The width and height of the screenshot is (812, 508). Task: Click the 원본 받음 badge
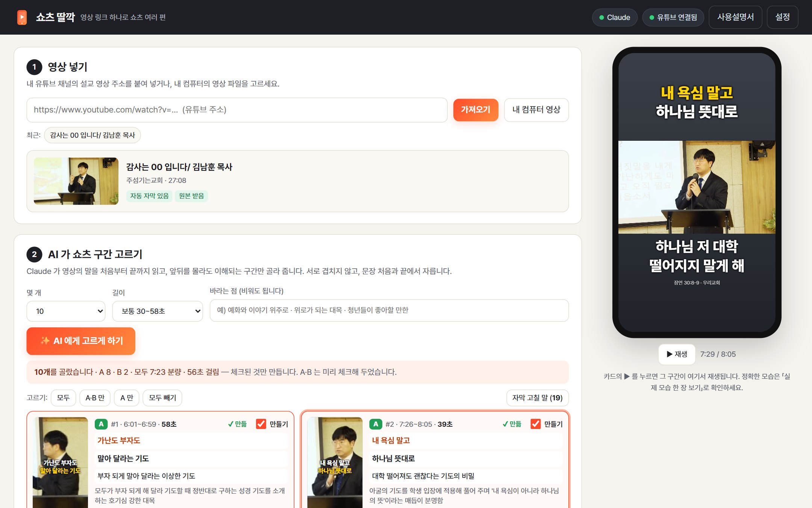191,196
